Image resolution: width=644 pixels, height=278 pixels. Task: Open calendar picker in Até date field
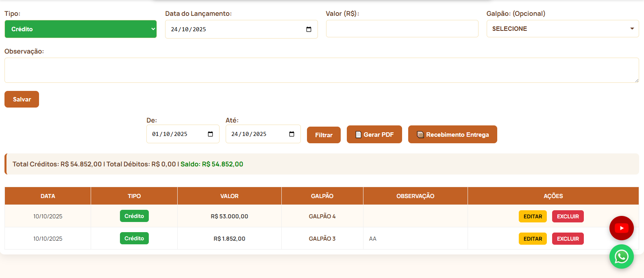pyautogui.click(x=292, y=134)
